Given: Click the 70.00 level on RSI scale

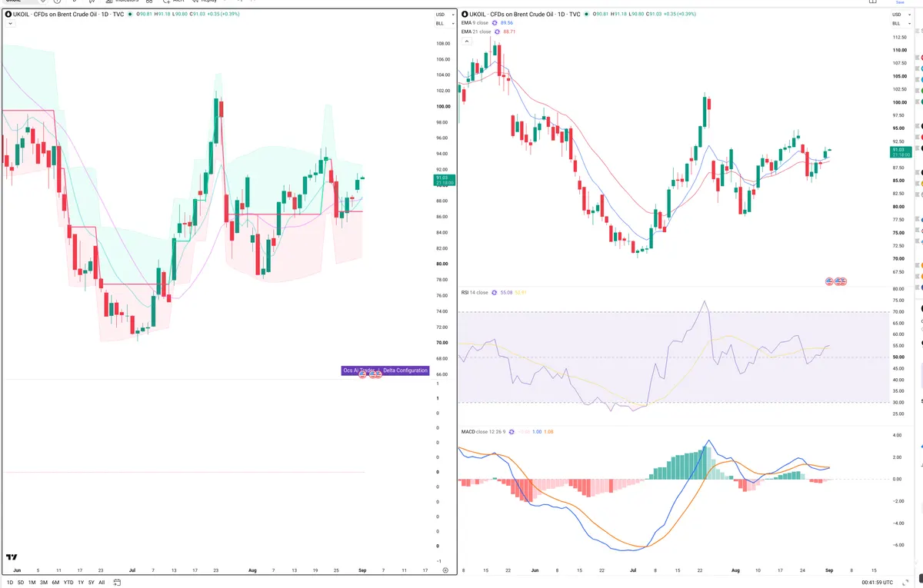Looking at the screenshot, I should (898, 312).
